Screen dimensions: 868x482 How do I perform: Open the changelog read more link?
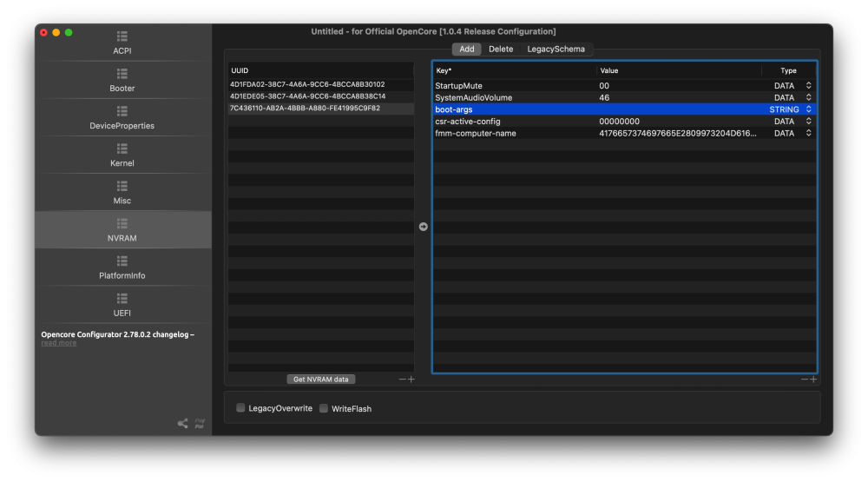click(59, 343)
